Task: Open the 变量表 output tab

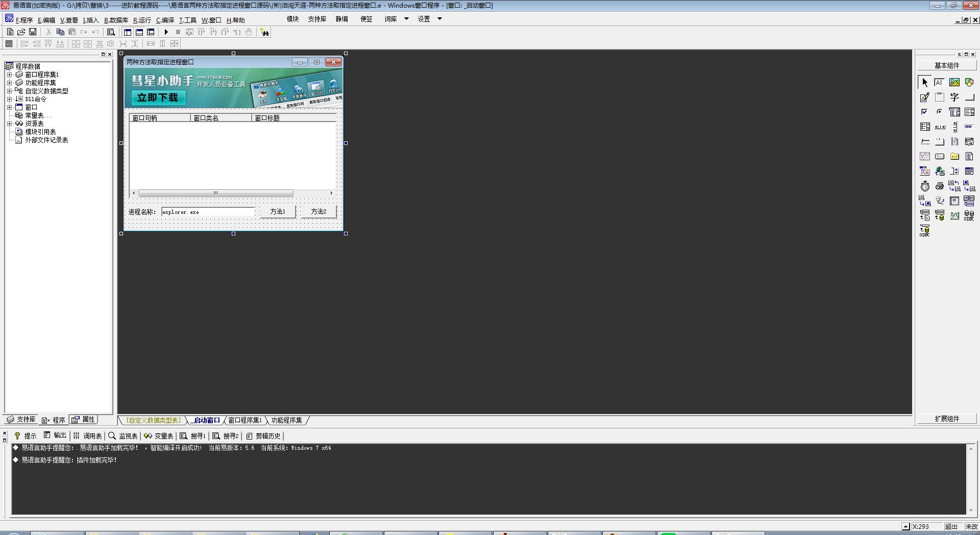Action: tap(159, 436)
